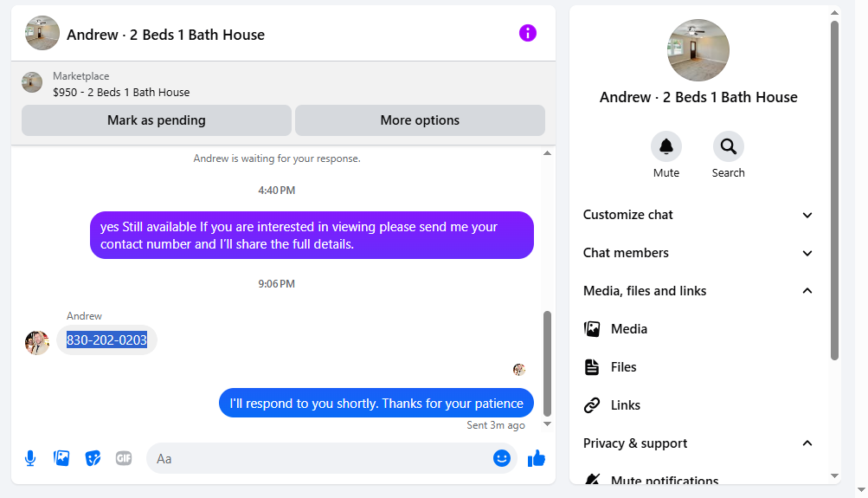Click the Mark as pending button
This screenshot has height=498, width=868.
coord(157,120)
